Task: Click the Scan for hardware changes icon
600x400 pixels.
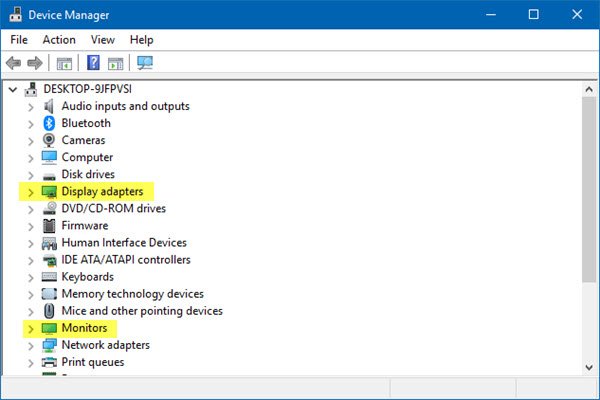Action: 145,63
